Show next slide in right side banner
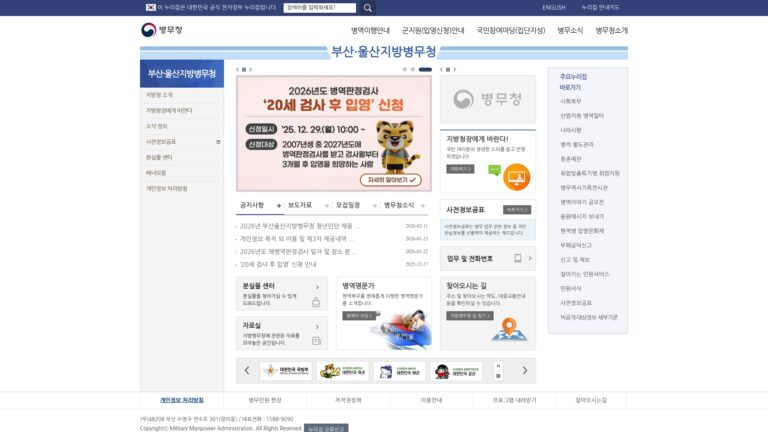This screenshot has height=432, width=768. click(454, 70)
